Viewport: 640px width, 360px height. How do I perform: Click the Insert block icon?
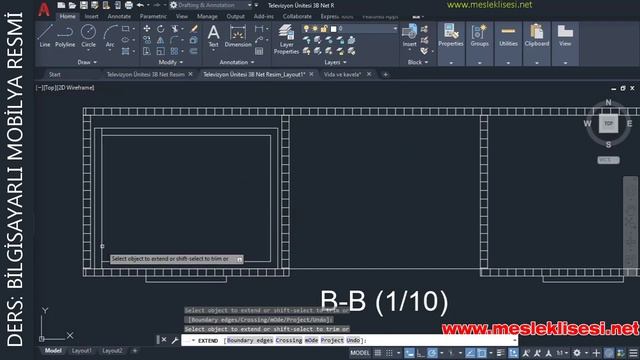pyautogui.click(x=409, y=35)
